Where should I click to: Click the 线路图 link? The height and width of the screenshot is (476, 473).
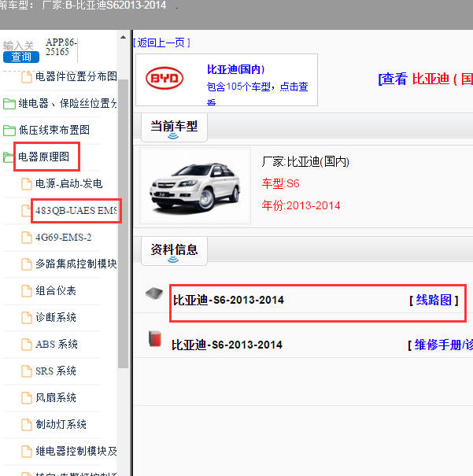[x=434, y=300]
